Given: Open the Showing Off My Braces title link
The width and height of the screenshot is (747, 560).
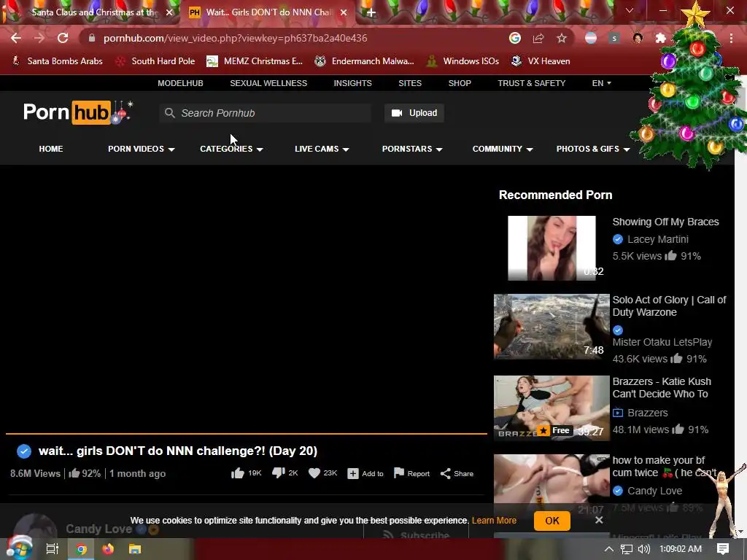Looking at the screenshot, I should [x=665, y=222].
